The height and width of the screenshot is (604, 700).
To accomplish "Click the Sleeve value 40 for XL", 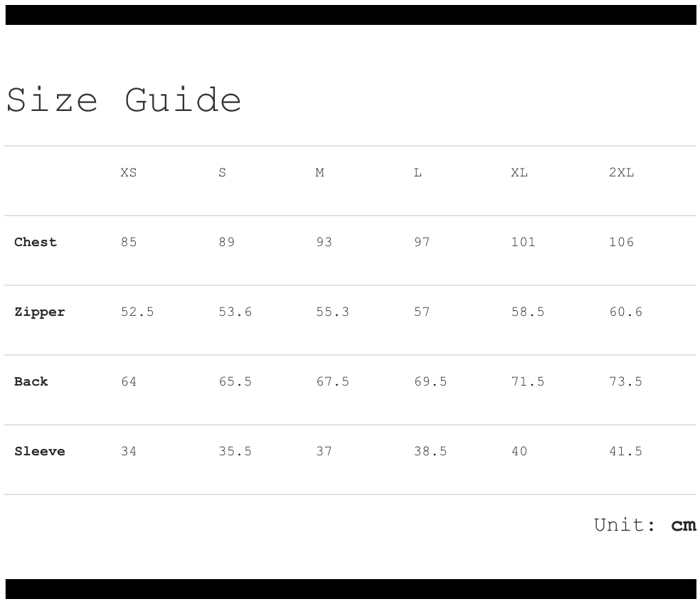I will point(519,451).
